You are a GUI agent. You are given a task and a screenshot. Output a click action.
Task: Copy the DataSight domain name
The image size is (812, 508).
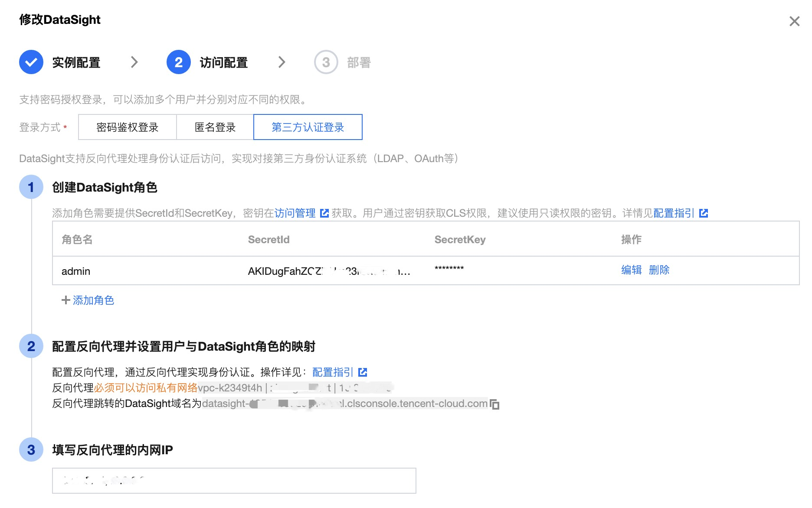(494, 404)
